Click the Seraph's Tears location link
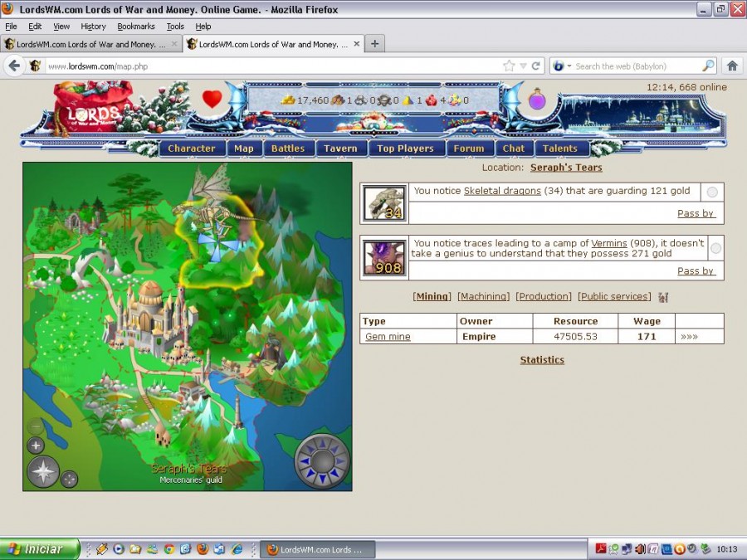The height and width of the screenshot is (560, 747). (x=566, y=168)
